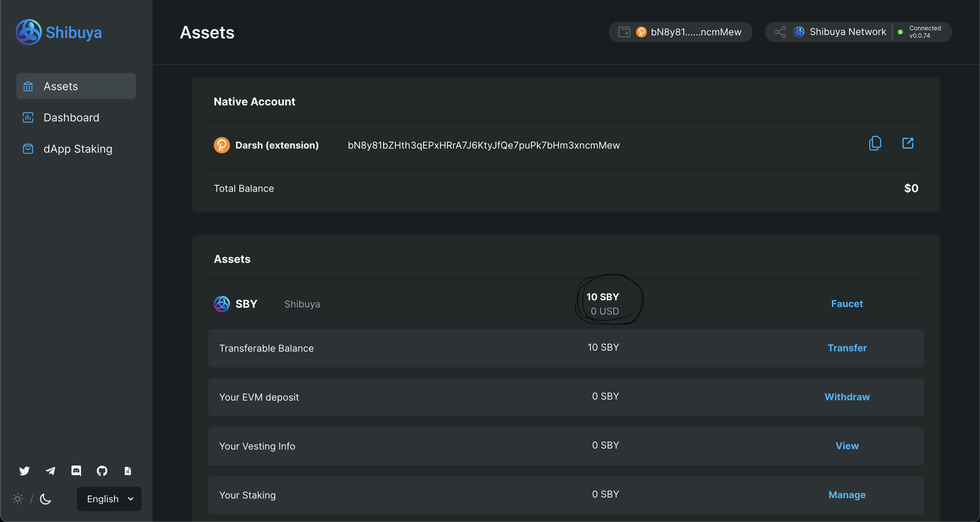Open the Shibuya Network selector

point(858,32)
